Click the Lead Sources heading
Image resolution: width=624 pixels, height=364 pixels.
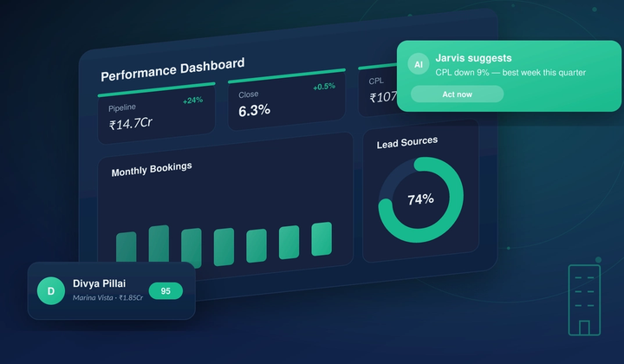tap(407, 143)
